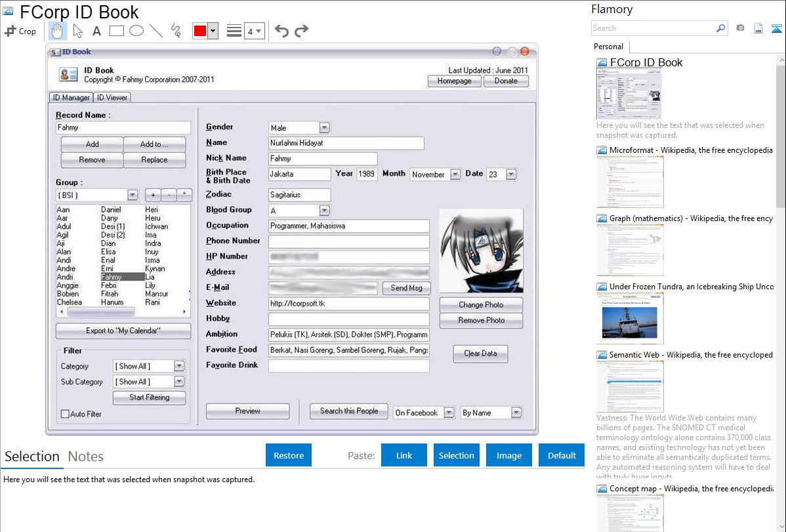Activate the hand pan tool

coord(58,31)
